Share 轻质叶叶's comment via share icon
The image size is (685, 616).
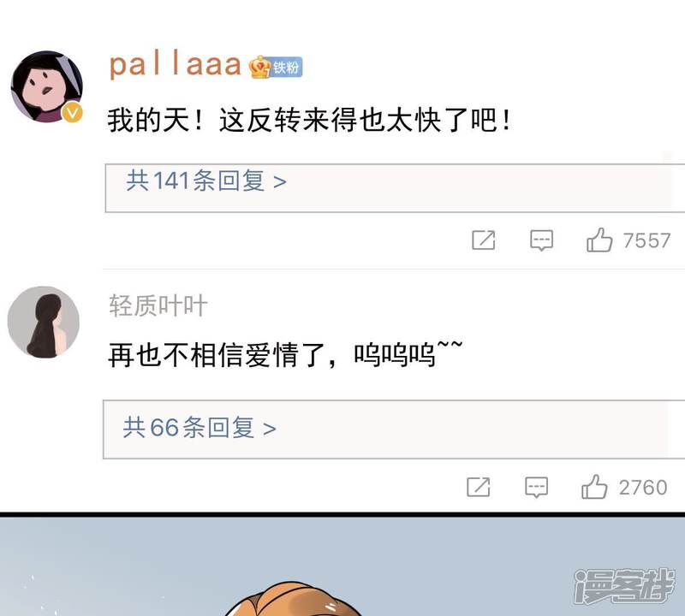[479, 487]
